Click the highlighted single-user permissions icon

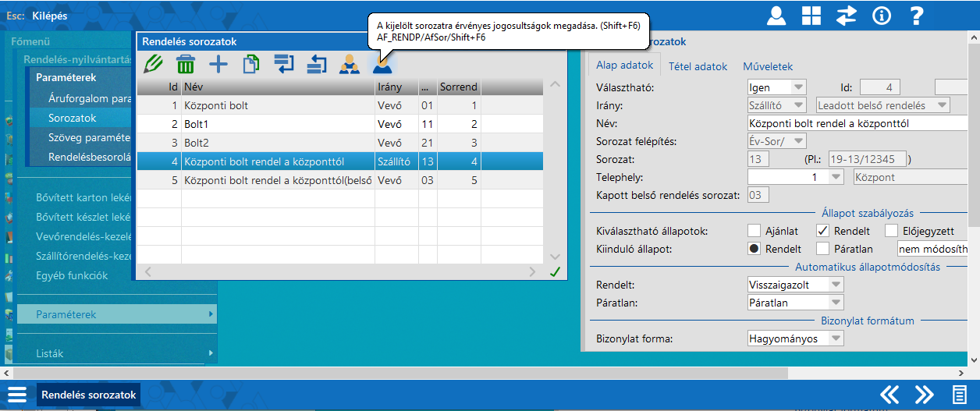382,64
